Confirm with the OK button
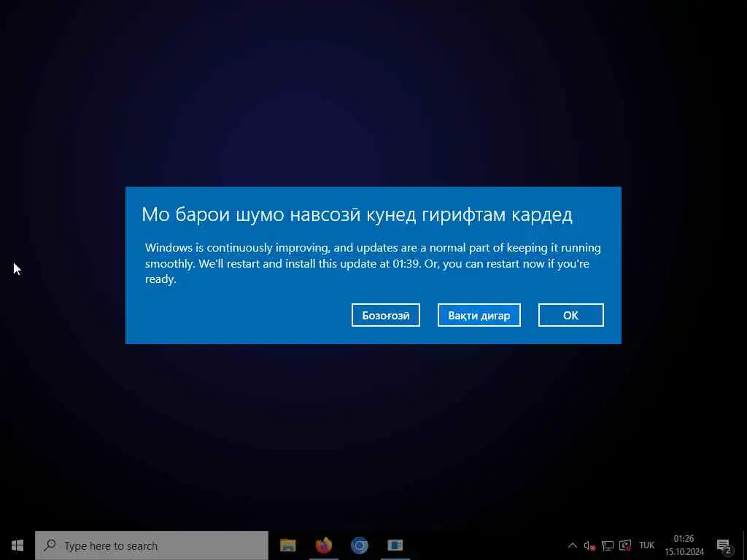This screenshot has height=560, width=747. [x=570, y=315]
